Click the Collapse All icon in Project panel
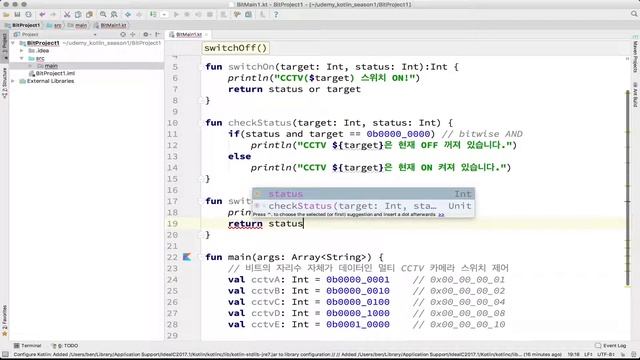This screenshot has width=640, height=360. (133, 35)
